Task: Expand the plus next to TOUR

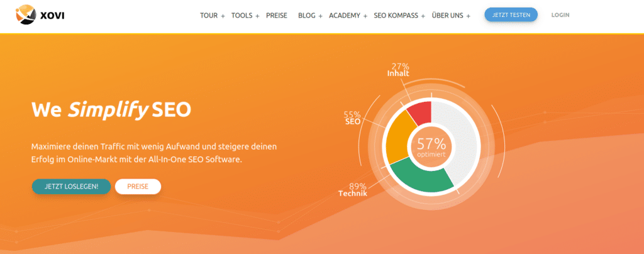Action: point(223,16)
